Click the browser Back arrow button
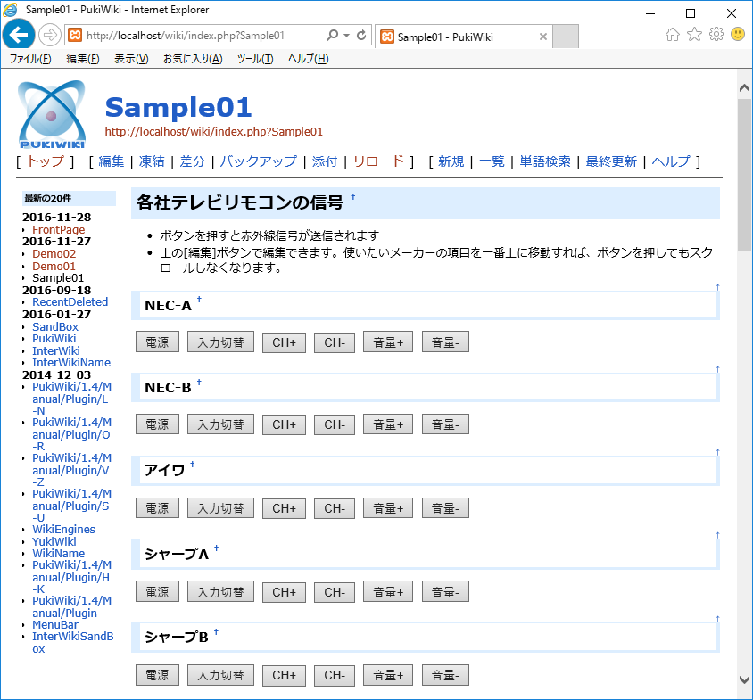The width and height of the screenshot is (753, 700). [x=18, y=36]
